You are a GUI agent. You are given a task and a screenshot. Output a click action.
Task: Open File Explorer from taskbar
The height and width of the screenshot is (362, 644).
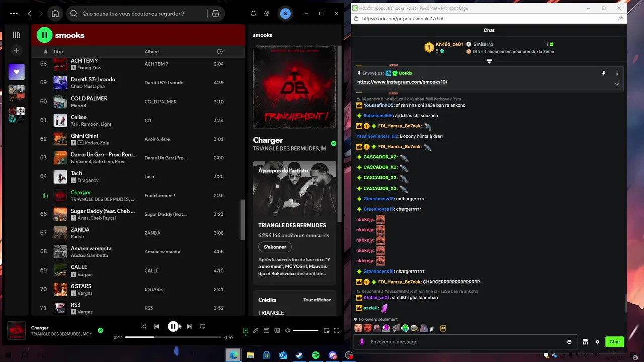pos(250,355)
